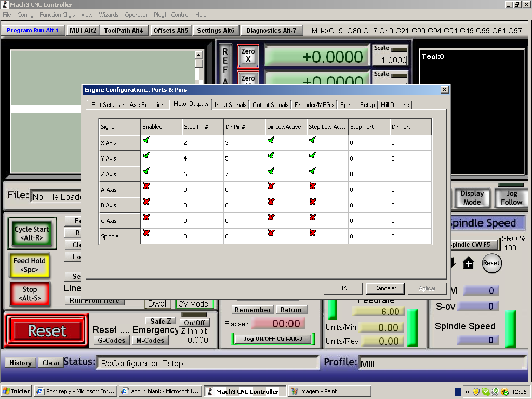532x399 pixels.
Task: Enable the C Axis red cross
Action: (146, 217)
